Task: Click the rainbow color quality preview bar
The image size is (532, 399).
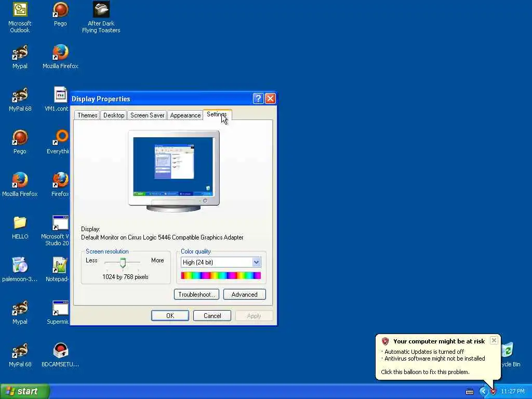Action: point(221,275)
